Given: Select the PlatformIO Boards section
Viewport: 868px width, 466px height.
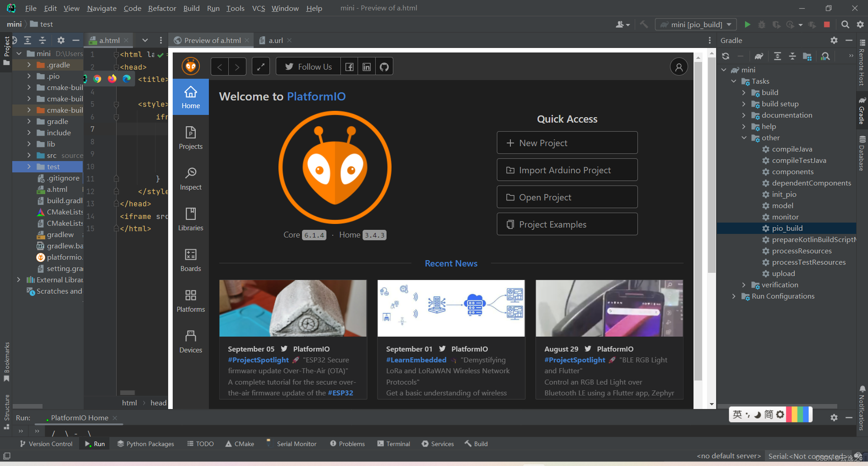Looking at the screenshot, I should click(190, 259).
